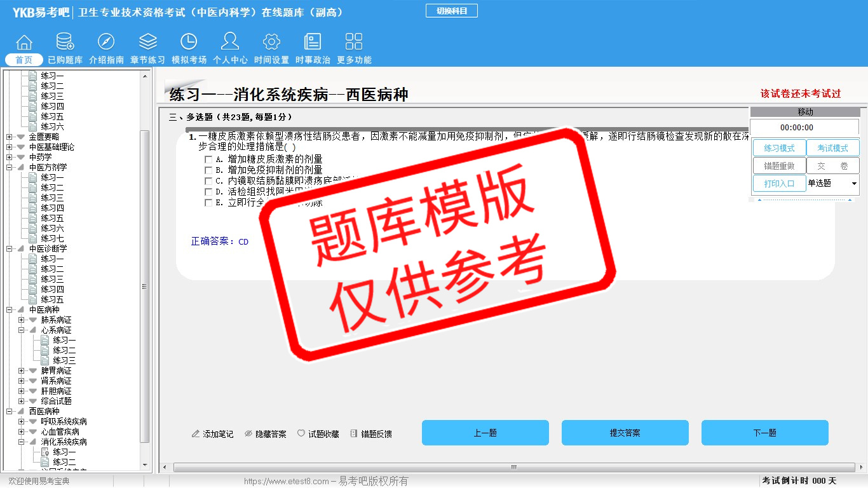Click the 切换科目 button
The image size is (868, 488).
pyautogui.click(x=452, y=11)
